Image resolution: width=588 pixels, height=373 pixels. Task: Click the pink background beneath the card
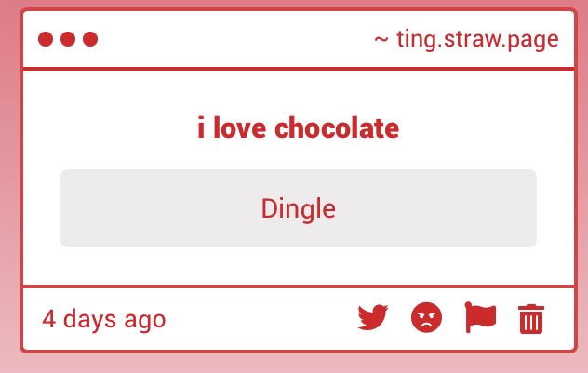[298, 364]
